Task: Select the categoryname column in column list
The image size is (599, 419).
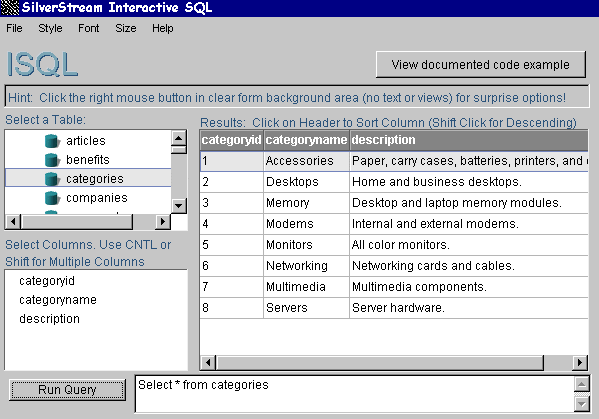Action: click(58, 300)
